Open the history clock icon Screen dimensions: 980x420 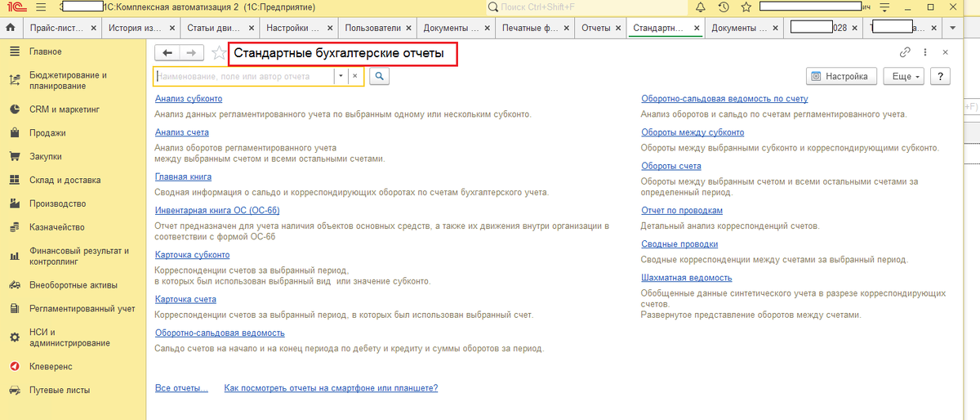724,7
